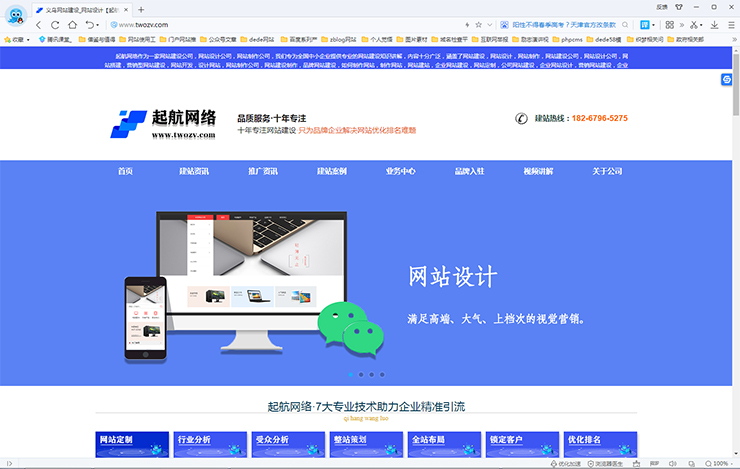
Task: Click the browser back arrow
Action: [39, 25]
